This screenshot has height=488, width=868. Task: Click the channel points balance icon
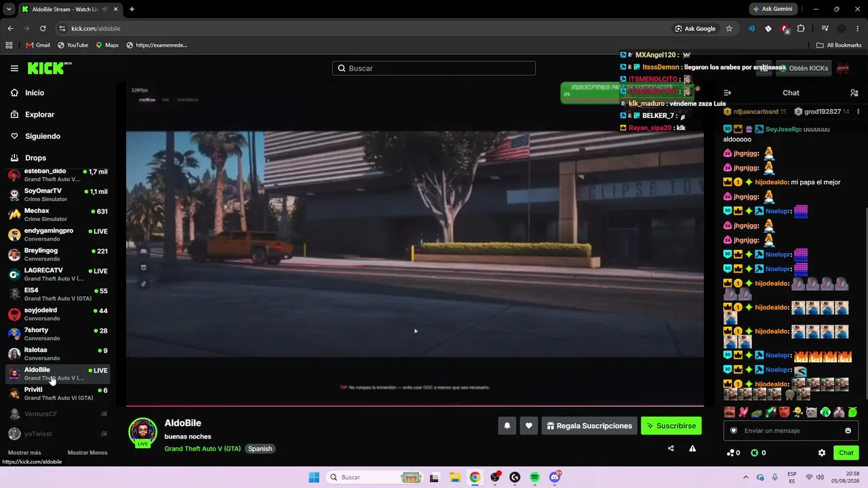pos(731,453)
